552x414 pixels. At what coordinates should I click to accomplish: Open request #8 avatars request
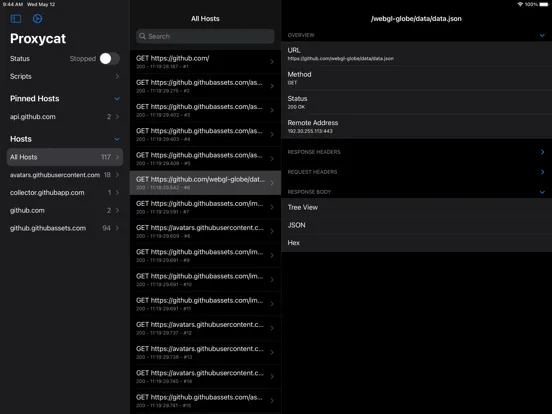205,231
